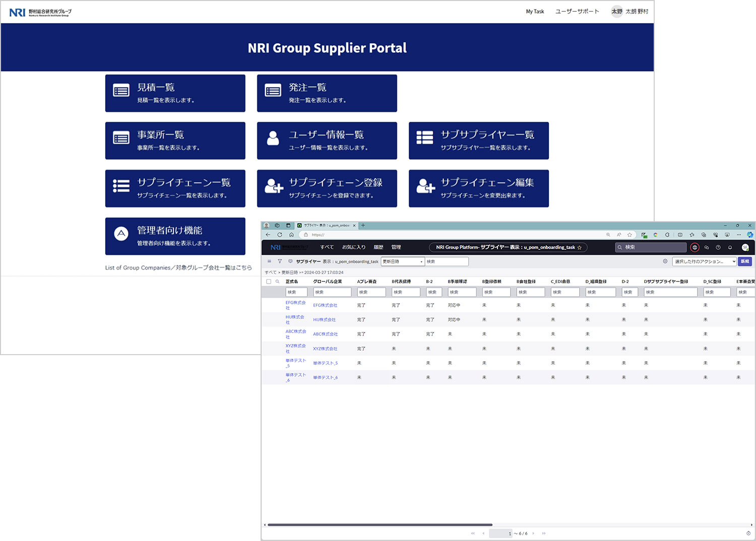Open the 見積一覧 tile

point(175,93)
